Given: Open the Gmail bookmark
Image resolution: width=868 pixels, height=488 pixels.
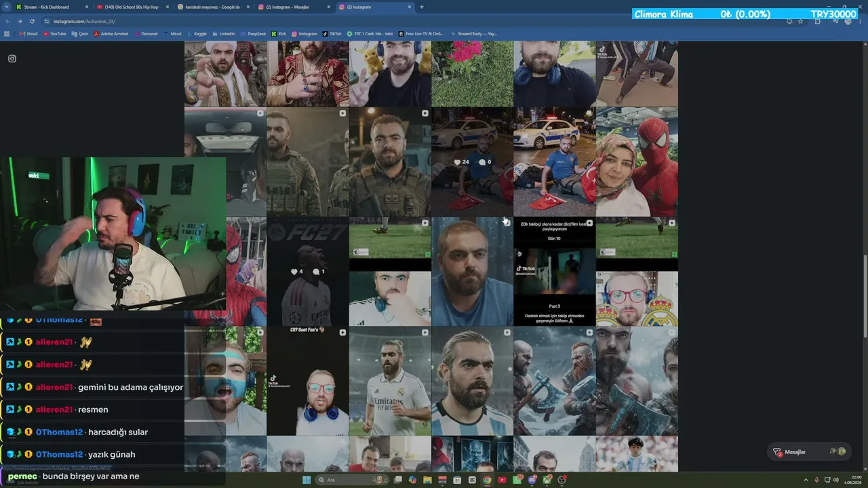Looking at the screenshot, I should click(28, 33).
